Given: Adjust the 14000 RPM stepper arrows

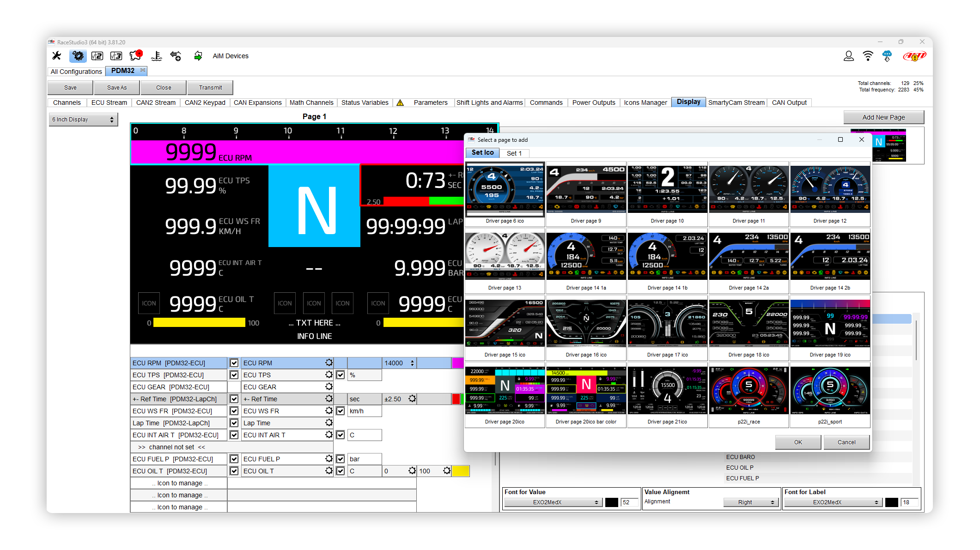Looking at the screenshot, I should 412,363.
